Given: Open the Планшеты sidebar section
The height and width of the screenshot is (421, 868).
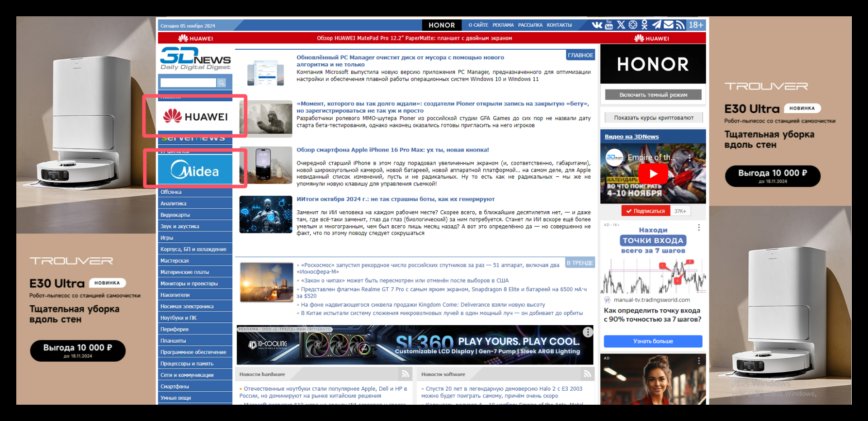Looking at the screenshot, I should (x=195, y=341).
